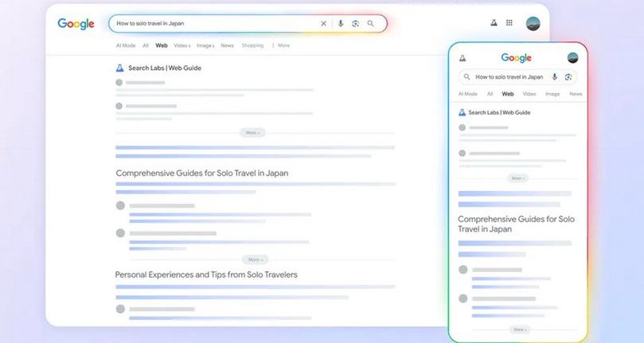644x343 pixels.
Task: Click the desktop search field text
Action: tap(150, 23)
